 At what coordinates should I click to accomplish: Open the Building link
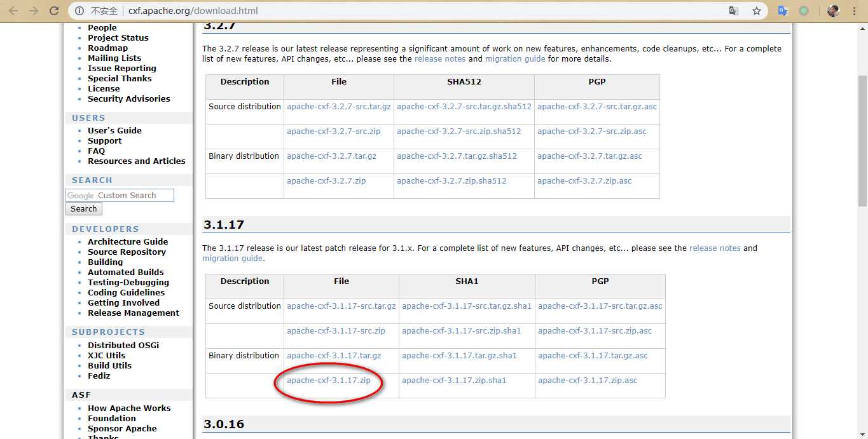(106, 262)
